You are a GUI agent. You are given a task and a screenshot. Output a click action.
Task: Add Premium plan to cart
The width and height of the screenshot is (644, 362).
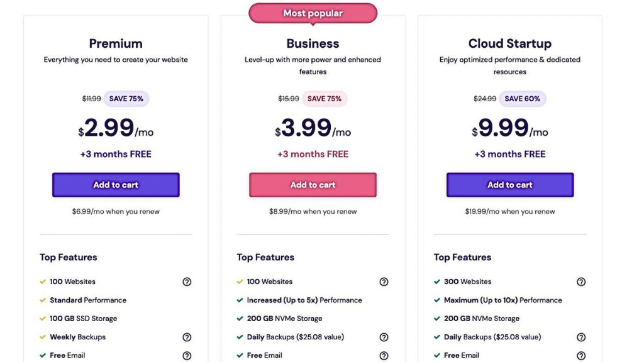click(x=116, y=185)
